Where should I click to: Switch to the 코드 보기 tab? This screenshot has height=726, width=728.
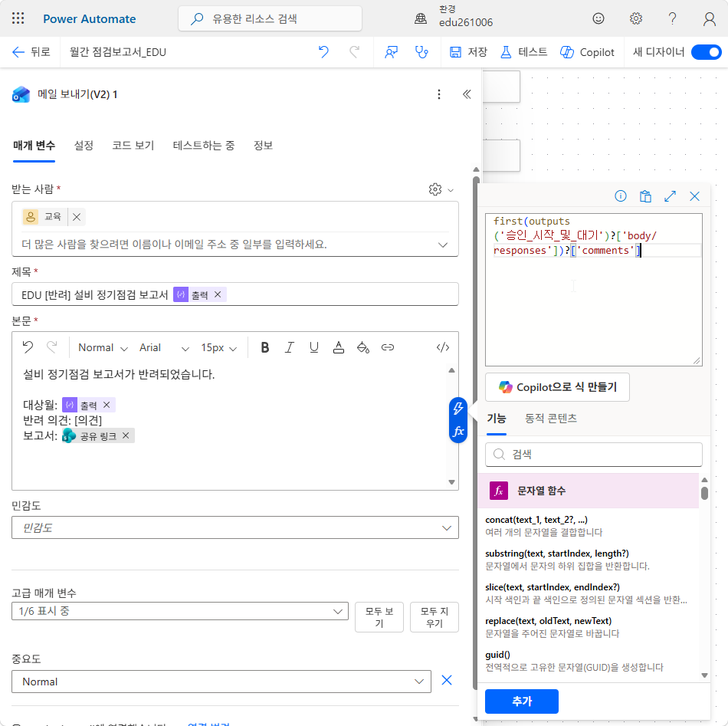click(133, 146)
